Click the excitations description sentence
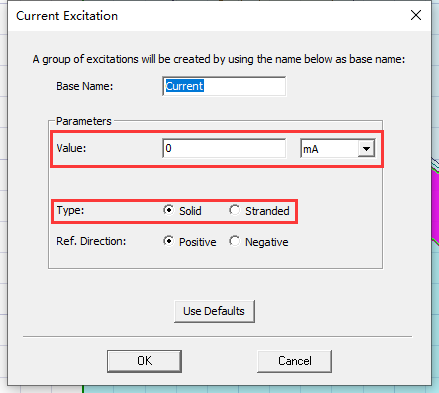The height and width of the screenshot is (393, 439). pos(219,59)
